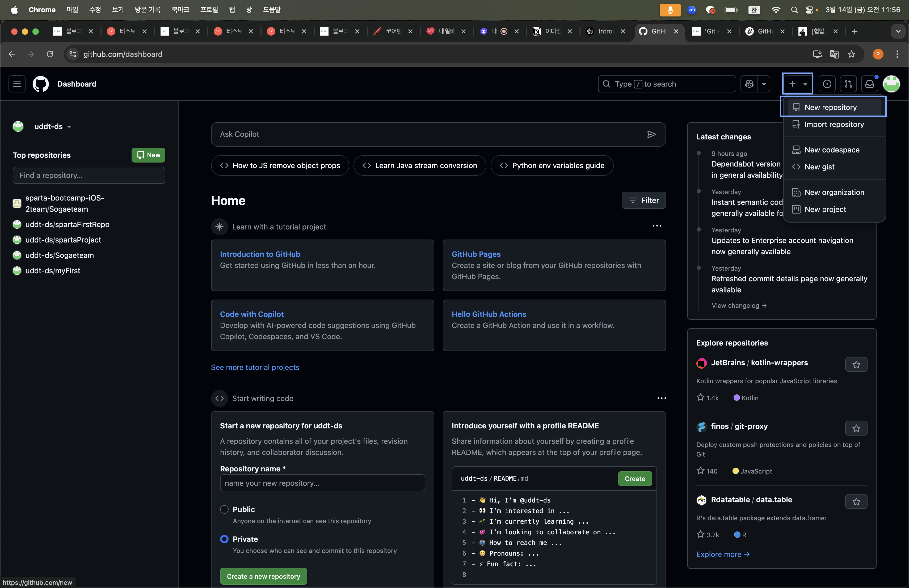909x588 pixels.
Task: Open the Hello GitHub Actions tutorial
Action: tap(489, 314)
